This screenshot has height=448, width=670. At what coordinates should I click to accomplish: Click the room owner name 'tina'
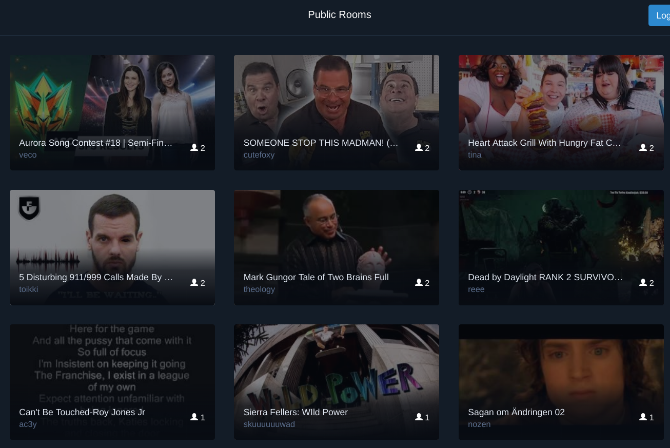474,155
